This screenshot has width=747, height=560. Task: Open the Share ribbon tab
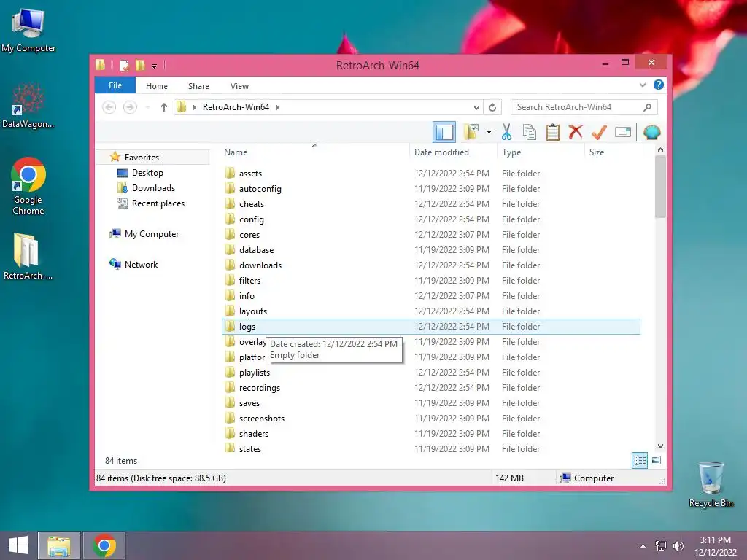(198, 86)
